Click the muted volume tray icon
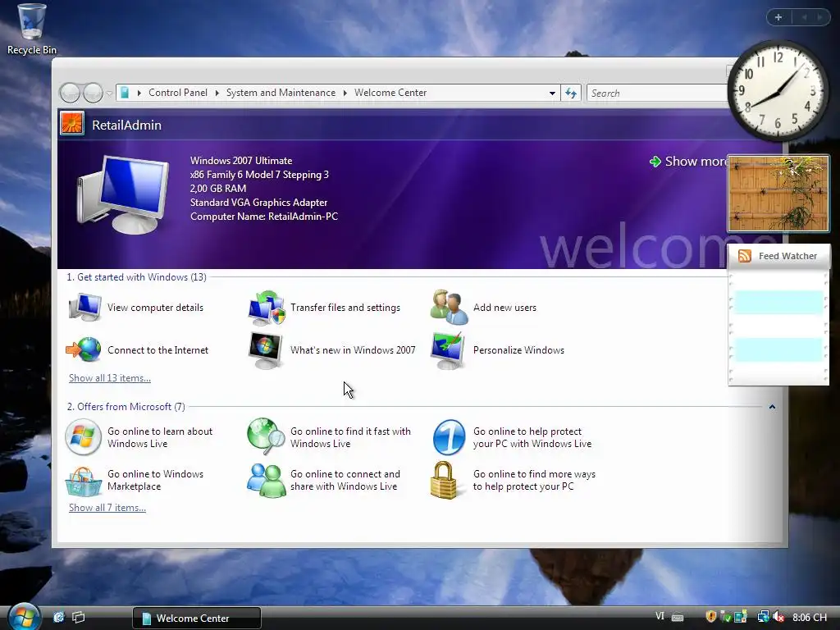This screenshot has height=630, width=840. point(778,617)
